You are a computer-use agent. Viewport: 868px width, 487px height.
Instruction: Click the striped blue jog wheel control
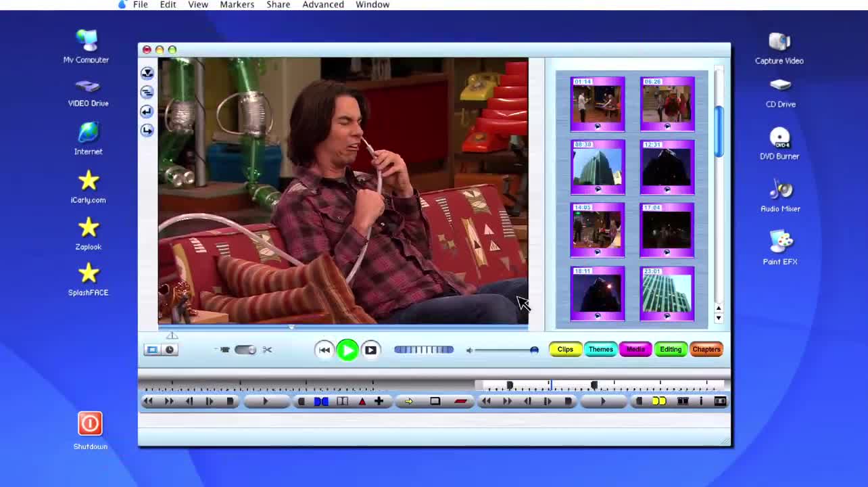pyautogui.click(x=424, y=350)
